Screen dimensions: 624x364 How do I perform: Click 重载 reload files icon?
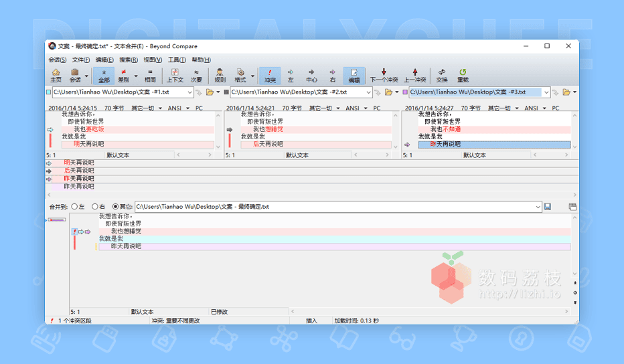(463, 75)
